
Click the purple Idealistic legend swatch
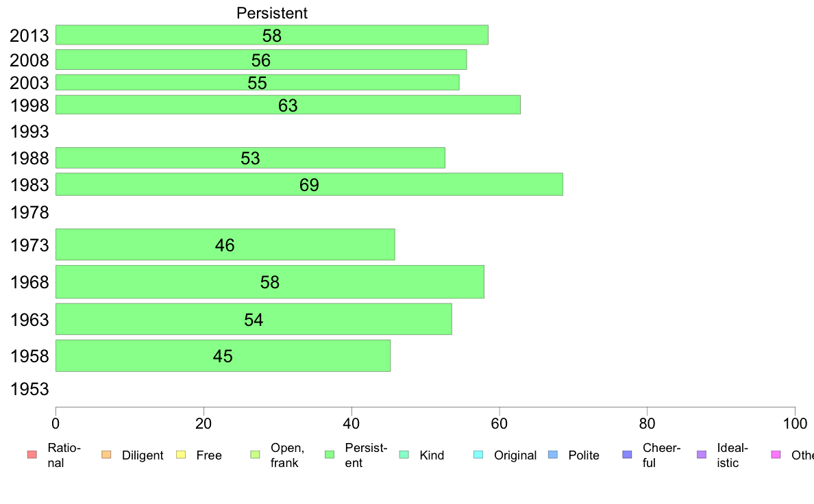(702, 455)
